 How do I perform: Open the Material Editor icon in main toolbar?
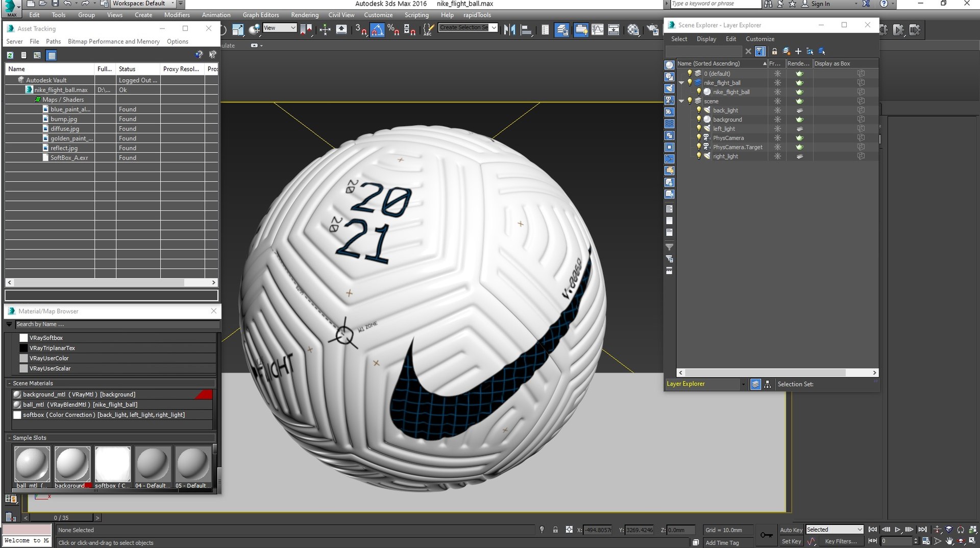633,30
